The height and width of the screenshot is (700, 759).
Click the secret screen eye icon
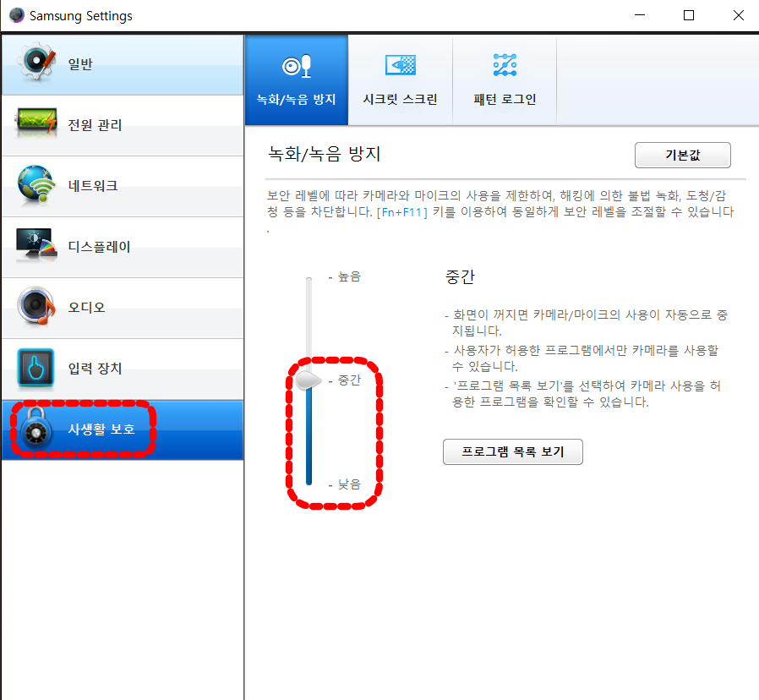(401, 65)
